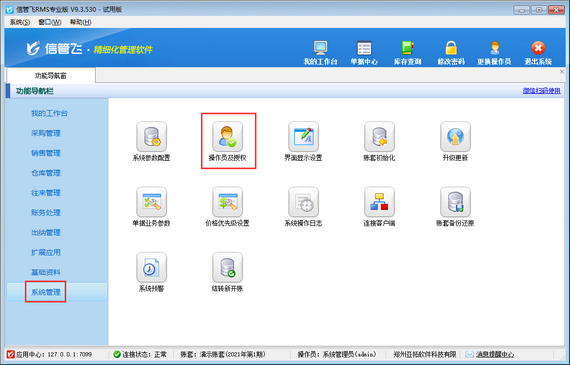Open 消息提醒中心 in status bar
Screen dimensions: 570x365
pyautogui.click(x=495, y=354)
